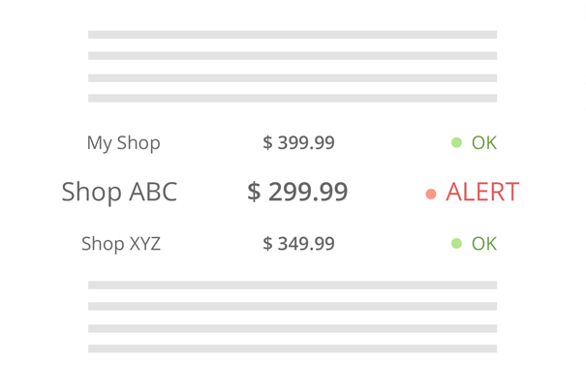
Task: Click the $ 299.99 price
Action: point(297,192)
